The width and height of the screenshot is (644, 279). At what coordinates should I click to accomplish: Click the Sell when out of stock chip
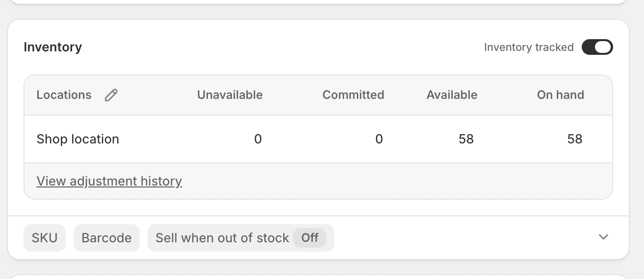coord(241,238)
